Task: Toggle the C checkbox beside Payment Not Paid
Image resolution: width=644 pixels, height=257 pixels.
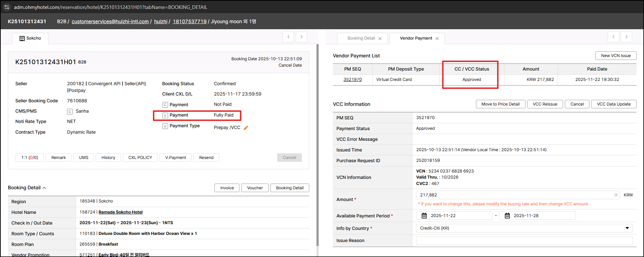Action: (x=165, y=105)
